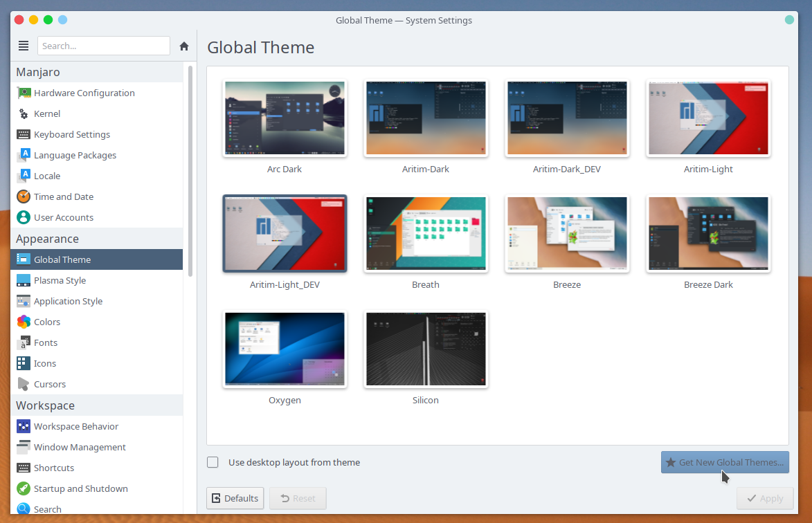Open Hardware Configuration settings
This screenshot has height=523, width=812.
(x=97, y=93)
